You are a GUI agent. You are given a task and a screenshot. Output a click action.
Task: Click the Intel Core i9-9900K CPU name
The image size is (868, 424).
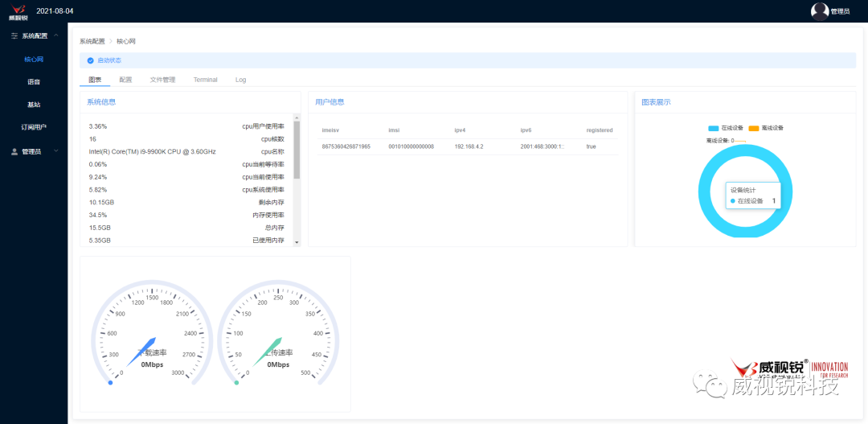coord(152,152)
